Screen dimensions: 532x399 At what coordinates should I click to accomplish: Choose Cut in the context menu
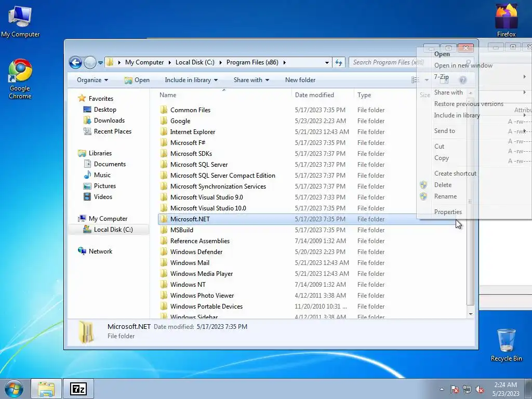click(x=439, y=147)
